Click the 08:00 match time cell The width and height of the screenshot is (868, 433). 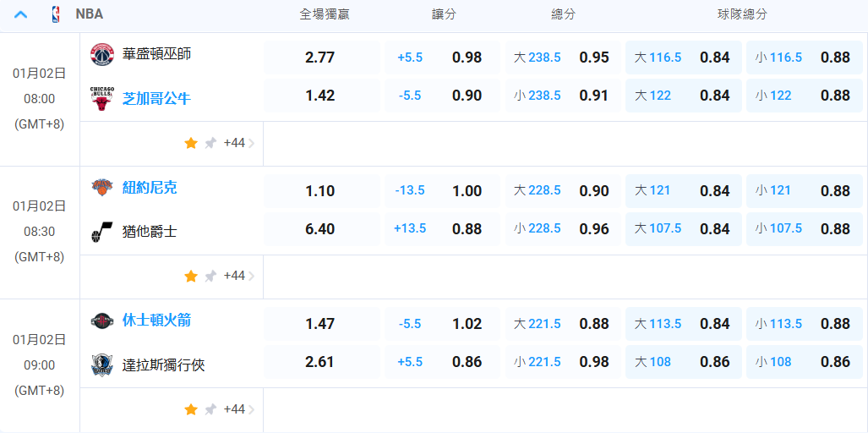pos(40,99)
